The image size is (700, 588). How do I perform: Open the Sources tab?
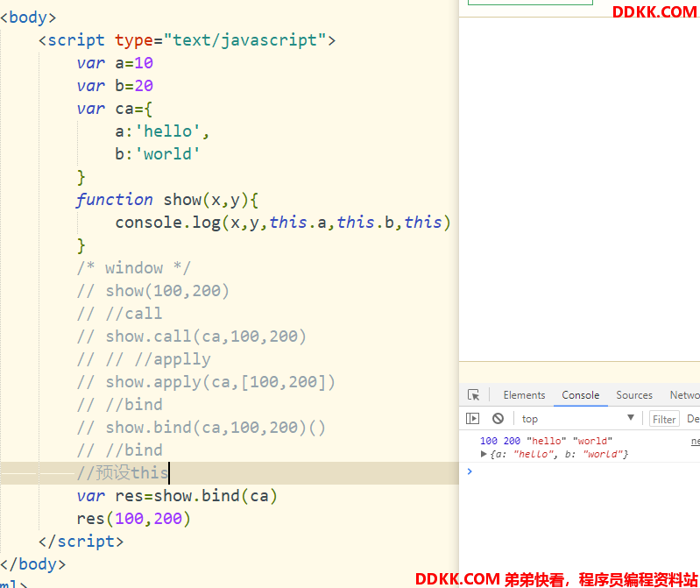point(634,395)
